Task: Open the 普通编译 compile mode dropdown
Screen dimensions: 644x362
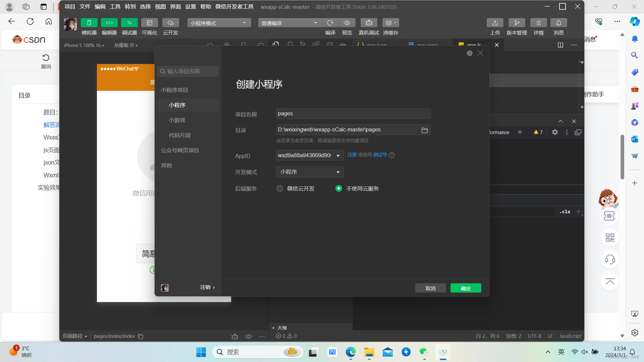Action: (290, 23)
